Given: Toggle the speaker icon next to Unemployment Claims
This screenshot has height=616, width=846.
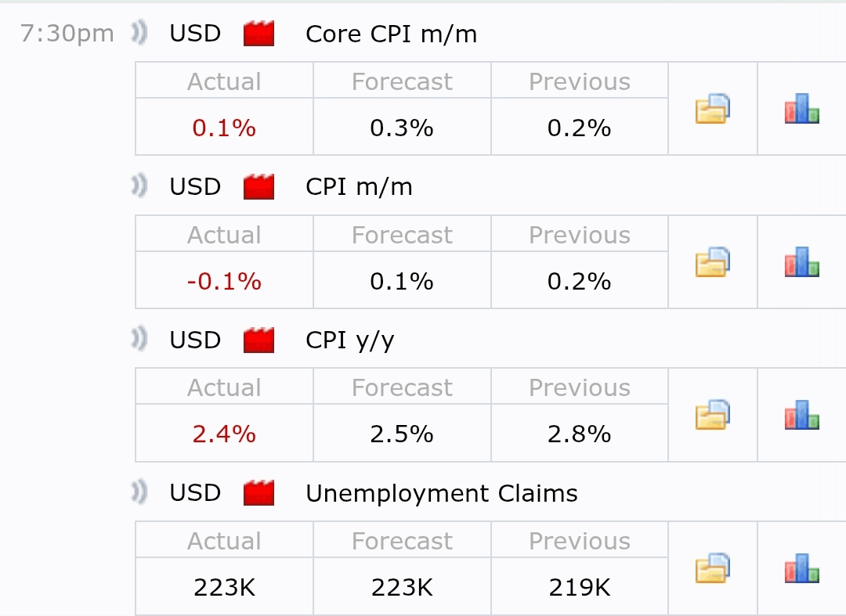Looking at the screenshot, I should click(138, 493).
